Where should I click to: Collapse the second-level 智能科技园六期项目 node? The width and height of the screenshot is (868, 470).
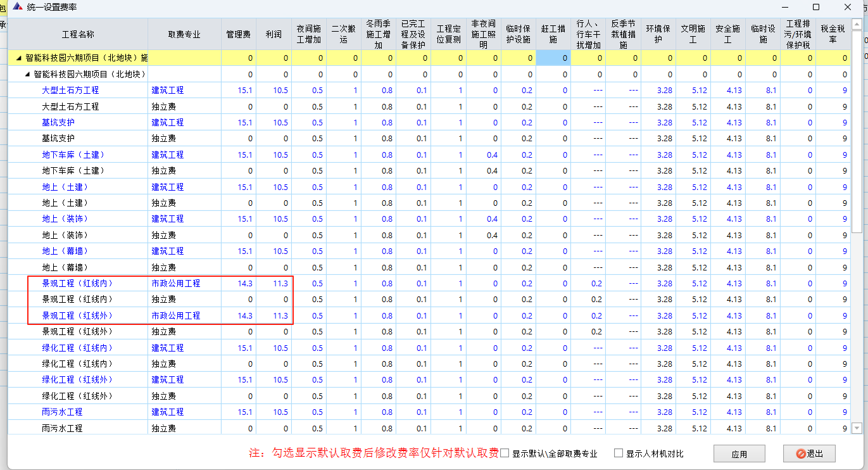tap(27, 74)
